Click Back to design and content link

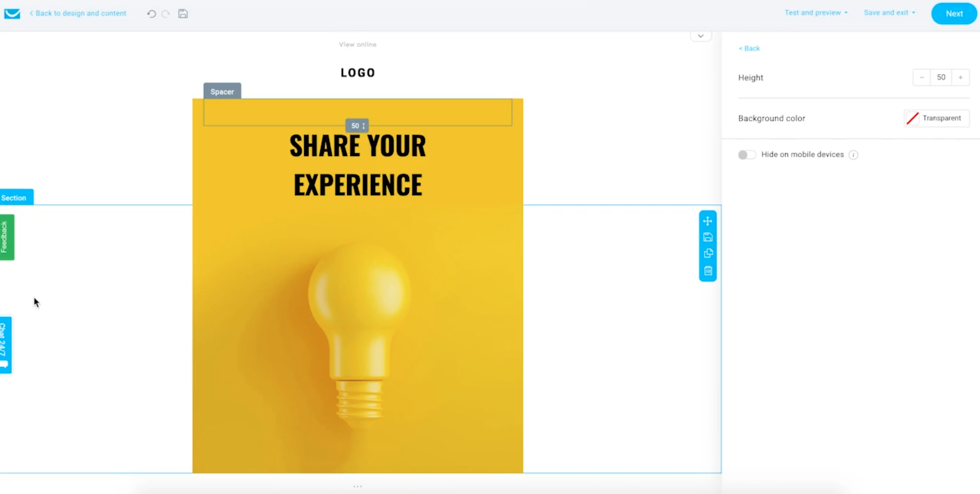coord(78,13)
